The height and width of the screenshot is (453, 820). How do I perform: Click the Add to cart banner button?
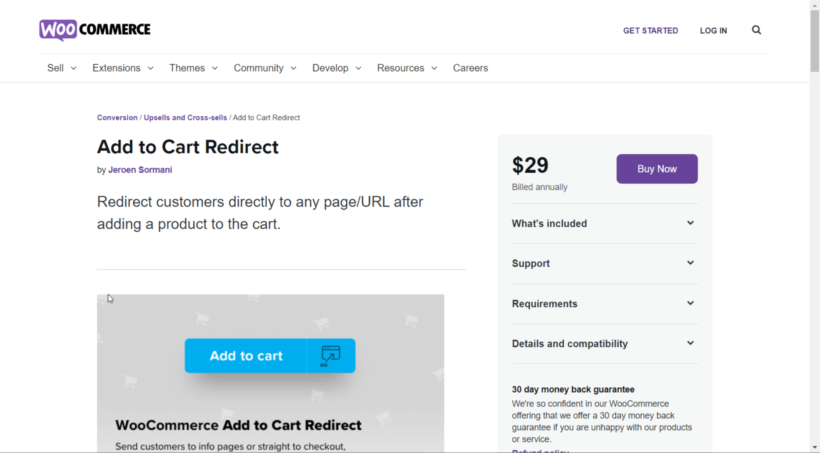click(x=270, y=356)
